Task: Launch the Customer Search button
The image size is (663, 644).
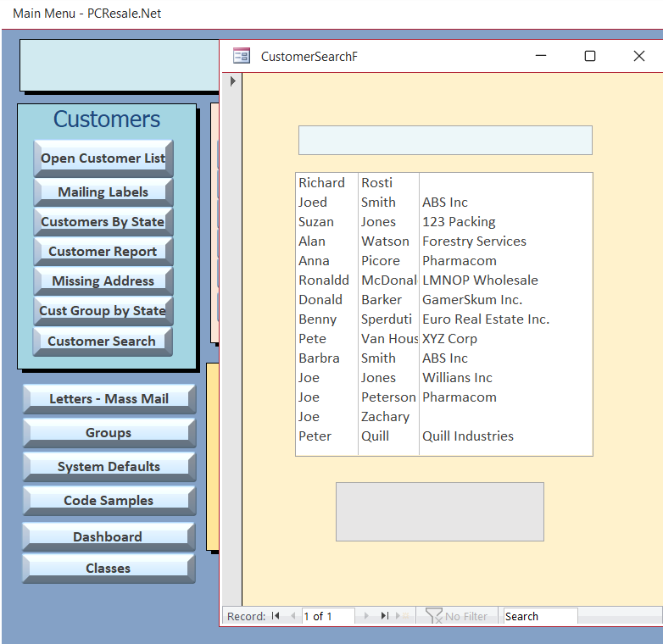Action: pyautogui.click(x=103, y=341)
